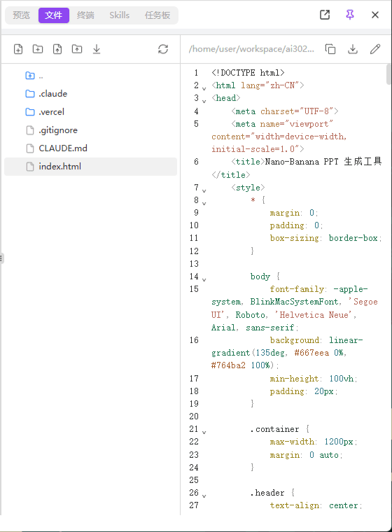Click the upload file icon
The width and height of the screenshot is (392, 532).
57,49
